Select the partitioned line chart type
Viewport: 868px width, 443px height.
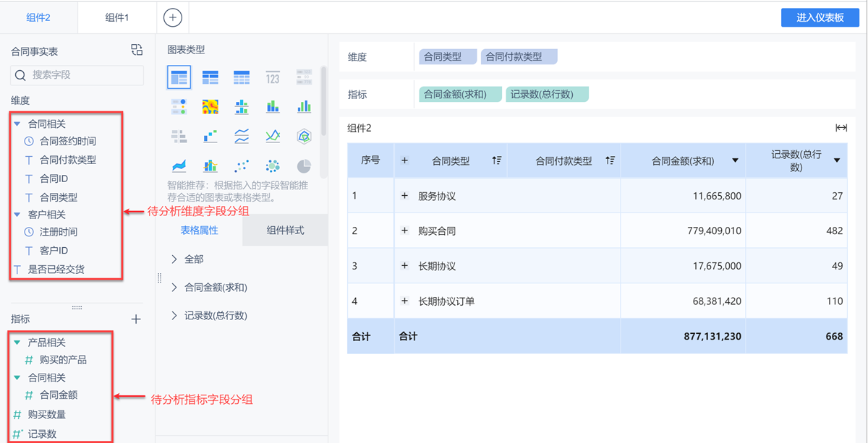(242, 136)
